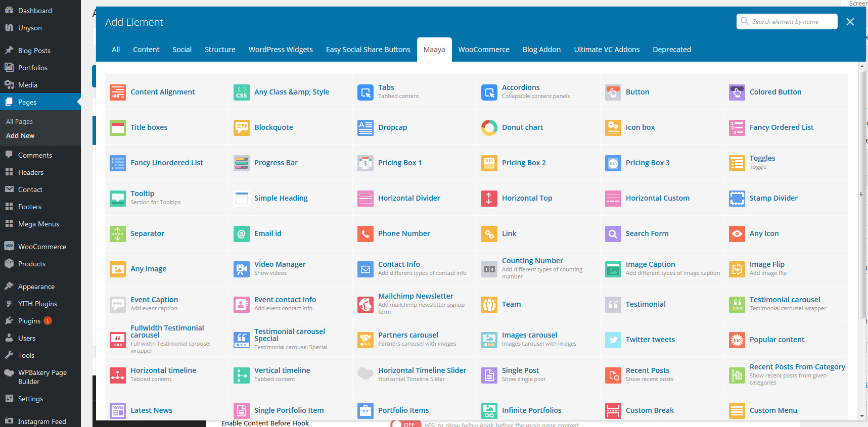This screenshot has height=427, width=868.
Task: Add the Horizontal Top icon
Action: pos(489,199)
